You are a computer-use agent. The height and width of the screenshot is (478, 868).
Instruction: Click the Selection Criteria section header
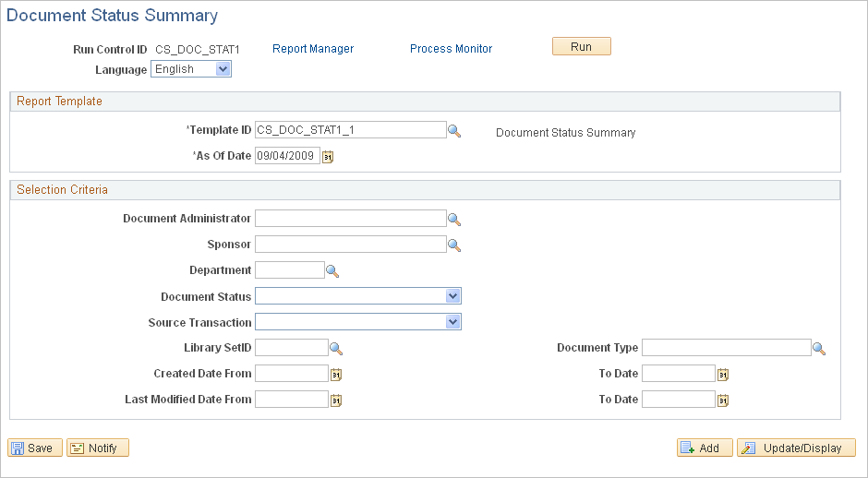pos(425,190)
